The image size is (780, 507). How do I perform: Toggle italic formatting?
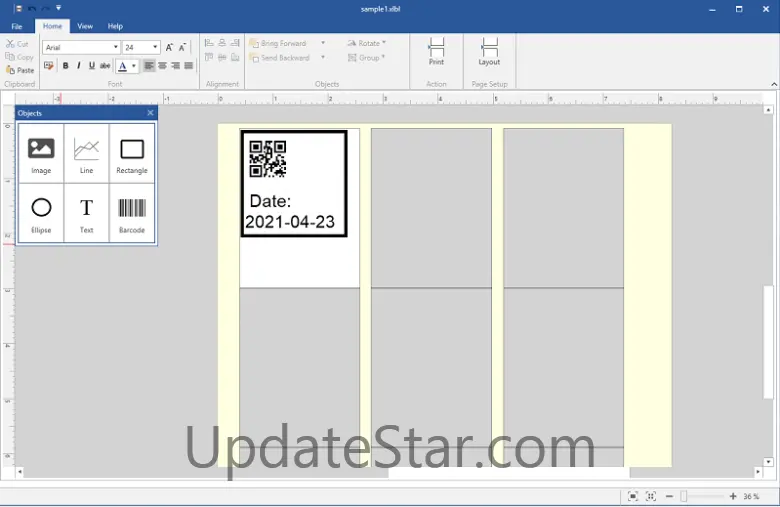79,66
